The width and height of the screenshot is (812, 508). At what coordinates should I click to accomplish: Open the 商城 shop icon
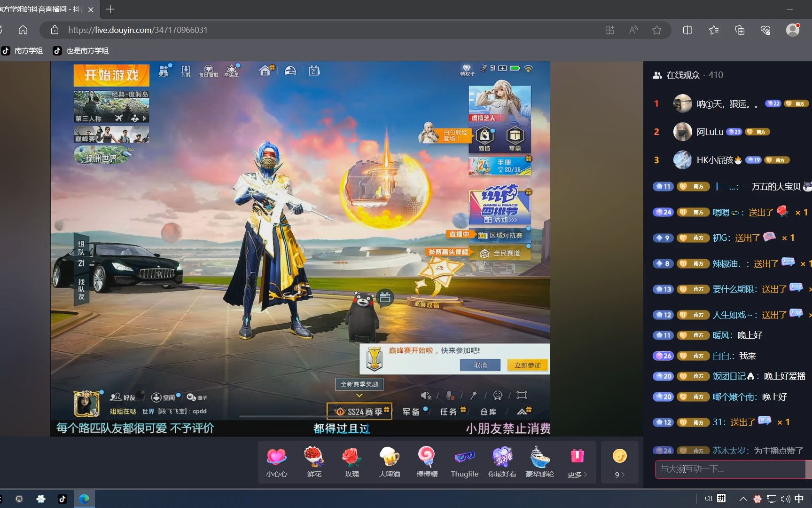coord(484,139)
